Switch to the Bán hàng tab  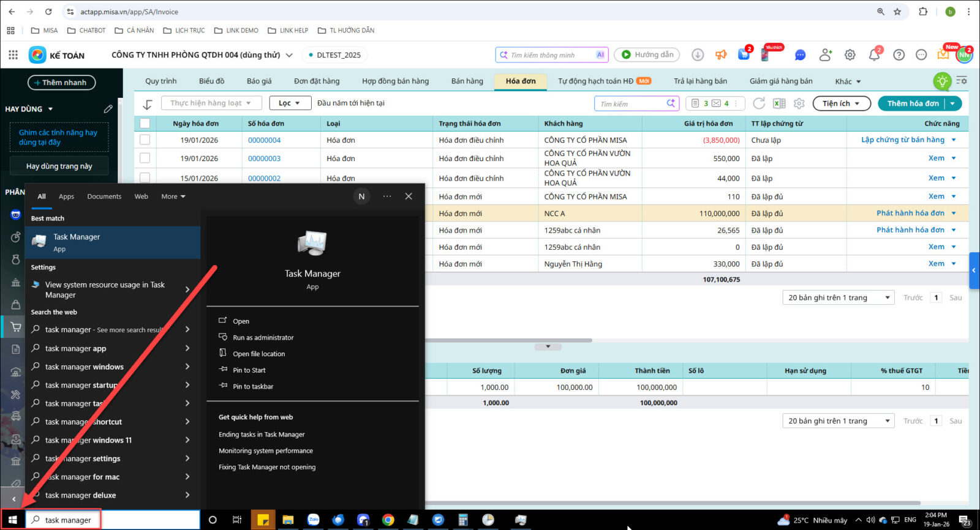point(467,81)
